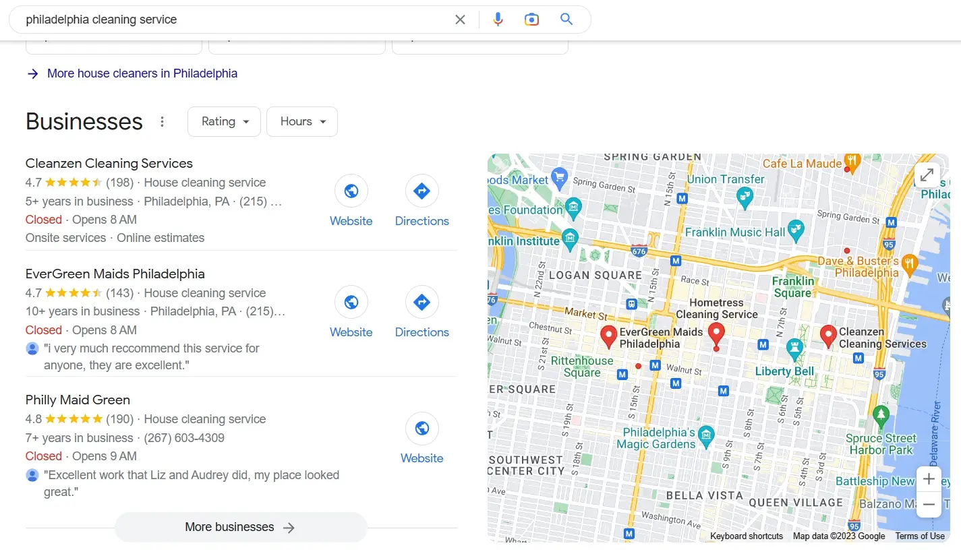Select the EverGreen Maids red map pin
The width and height of the screenshot is (961, 560).
(x=609, y=337)
